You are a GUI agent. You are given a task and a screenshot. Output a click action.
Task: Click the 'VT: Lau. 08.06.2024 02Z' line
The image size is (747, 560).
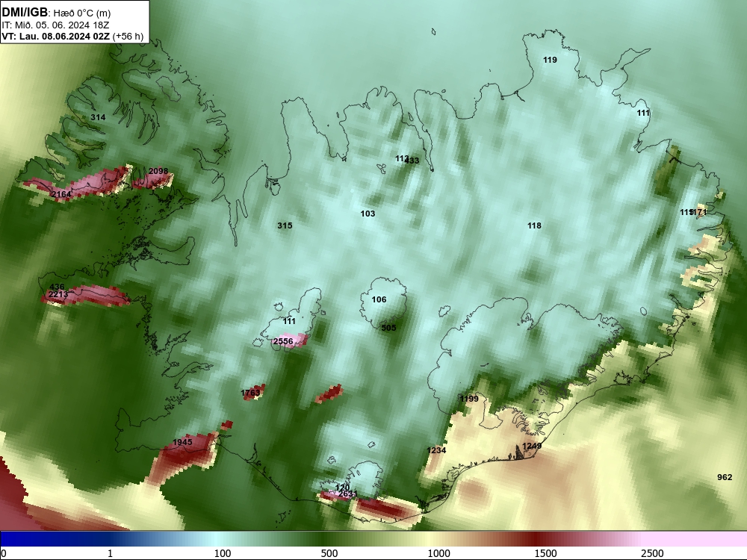pyautogui.click(x=56, y=36)
